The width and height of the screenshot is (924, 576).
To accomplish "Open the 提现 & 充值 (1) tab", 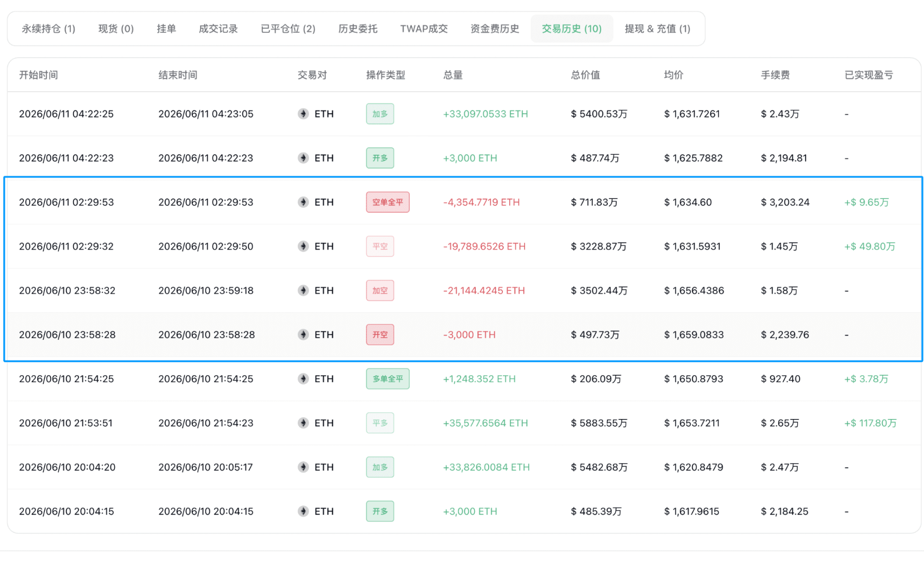I will (x=657, y=29).
